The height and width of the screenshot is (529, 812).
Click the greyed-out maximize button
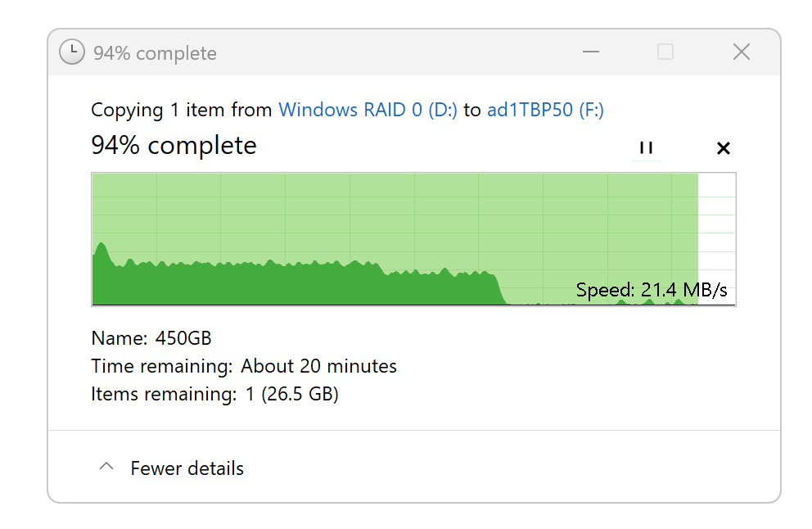pos(665,52)
